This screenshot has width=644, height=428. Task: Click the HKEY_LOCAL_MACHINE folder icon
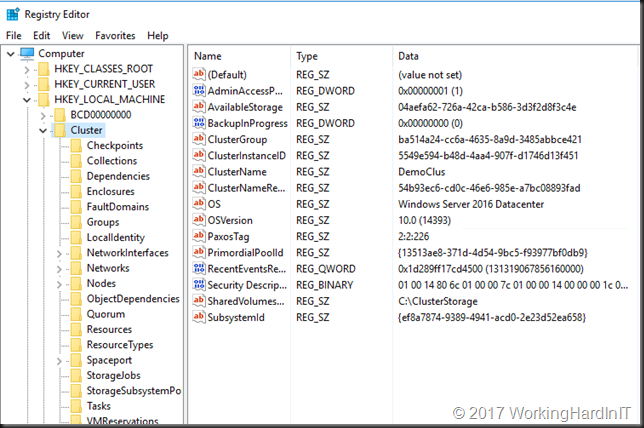44,99
